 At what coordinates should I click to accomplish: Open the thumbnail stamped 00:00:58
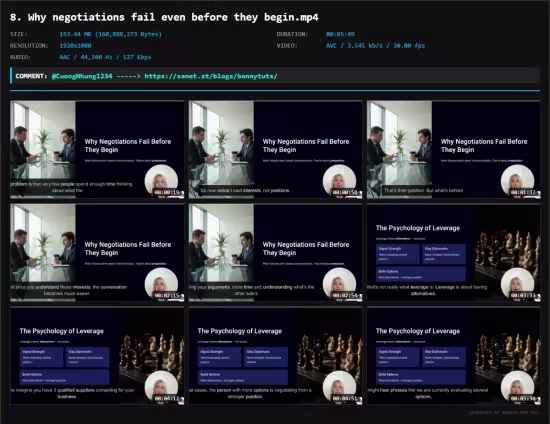[x=275, y=150]
